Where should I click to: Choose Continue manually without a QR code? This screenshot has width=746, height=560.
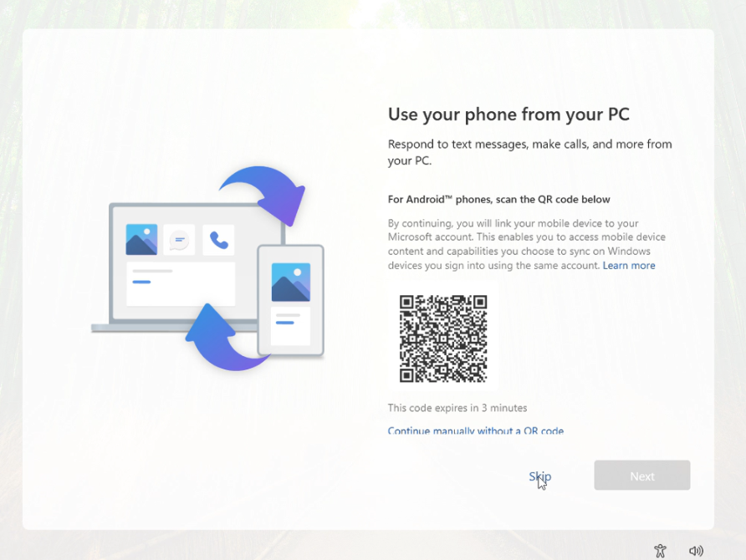coord(475,431)
